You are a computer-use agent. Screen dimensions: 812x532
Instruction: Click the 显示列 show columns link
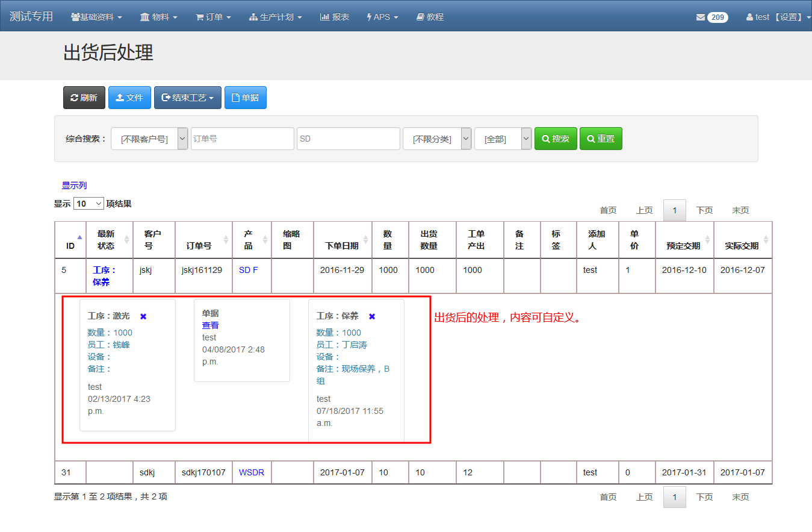click(74, 186)
